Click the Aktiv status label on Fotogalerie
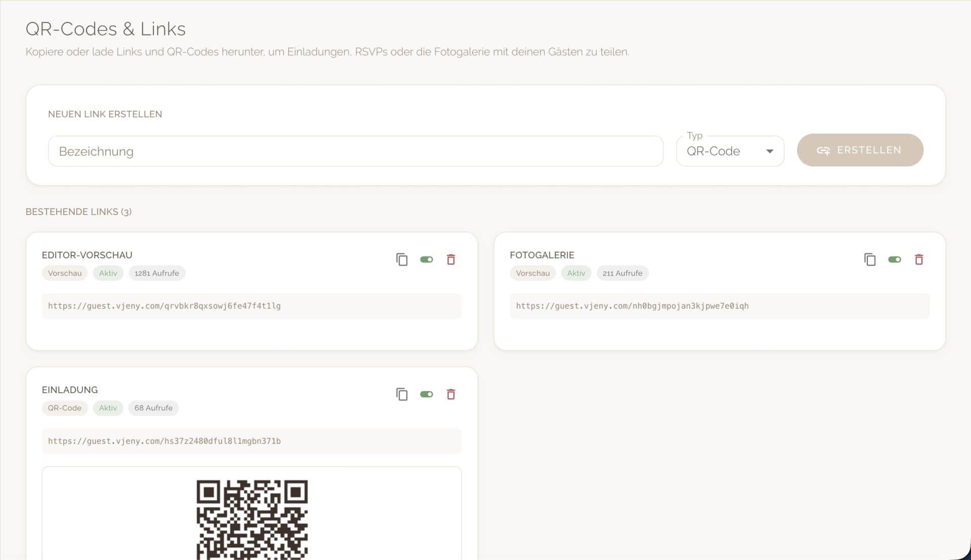 point(576,273)
